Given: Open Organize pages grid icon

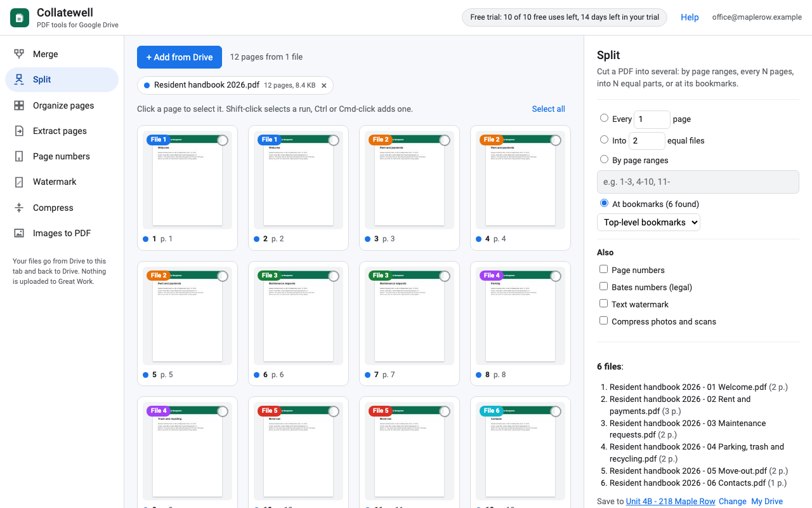Looking at the screenshot, I should 19,105.
